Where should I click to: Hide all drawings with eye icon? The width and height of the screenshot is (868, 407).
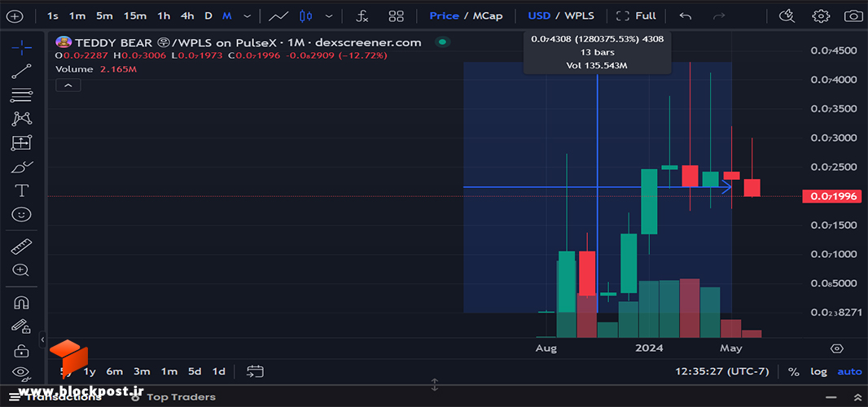click(21, 371)
